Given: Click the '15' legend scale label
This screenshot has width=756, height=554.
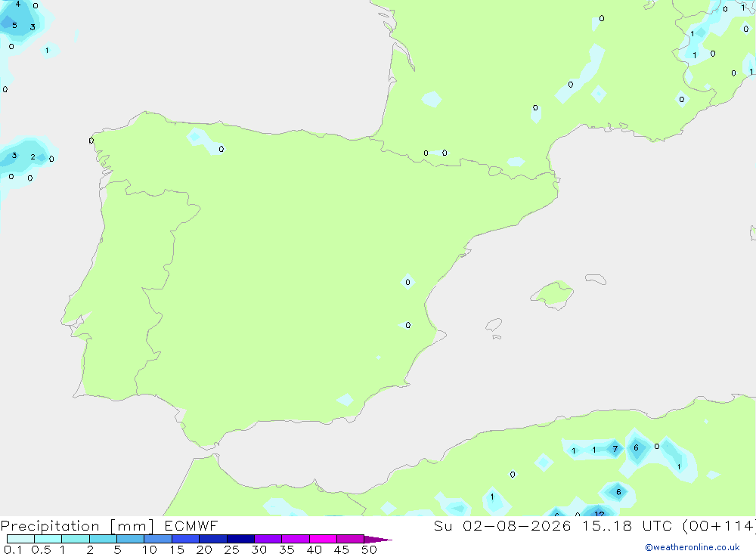Looking at the screenshot, I should 177,549.
